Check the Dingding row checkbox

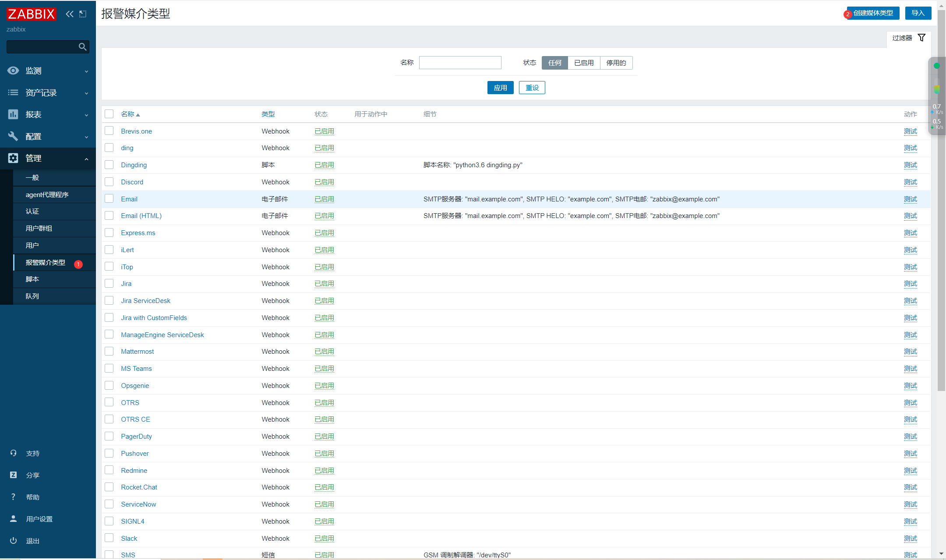(x=109, y=165)
